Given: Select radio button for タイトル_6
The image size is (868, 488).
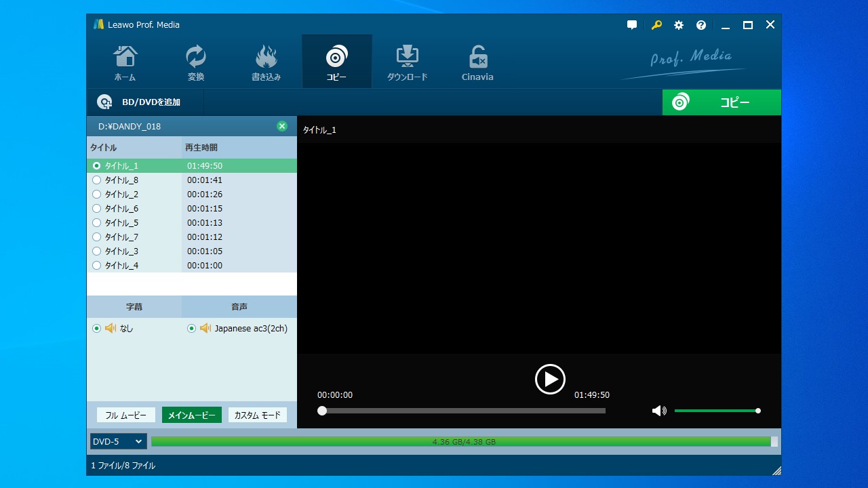Looking at the screenshot, I should (96, 208).
